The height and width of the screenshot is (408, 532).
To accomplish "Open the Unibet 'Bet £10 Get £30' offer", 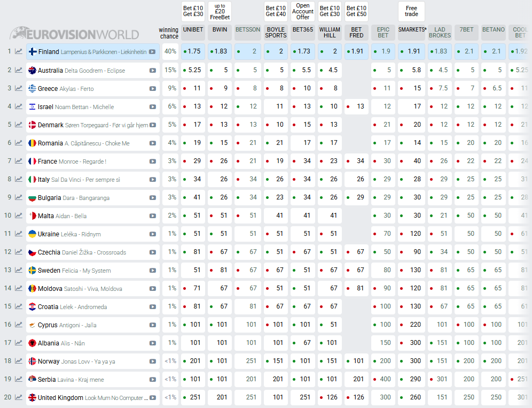I will click(193, 11).
